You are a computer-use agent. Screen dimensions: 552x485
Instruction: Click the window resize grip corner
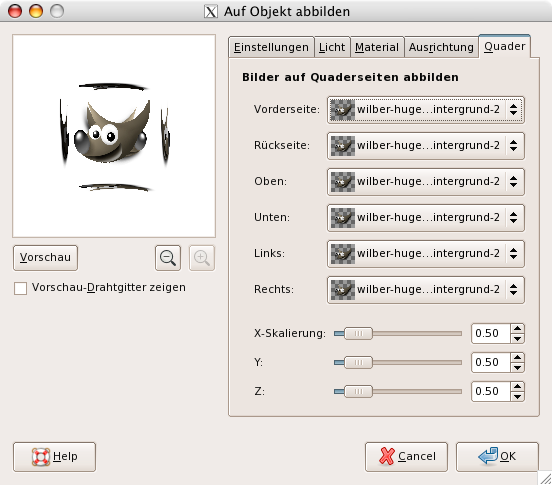point(545,478)
